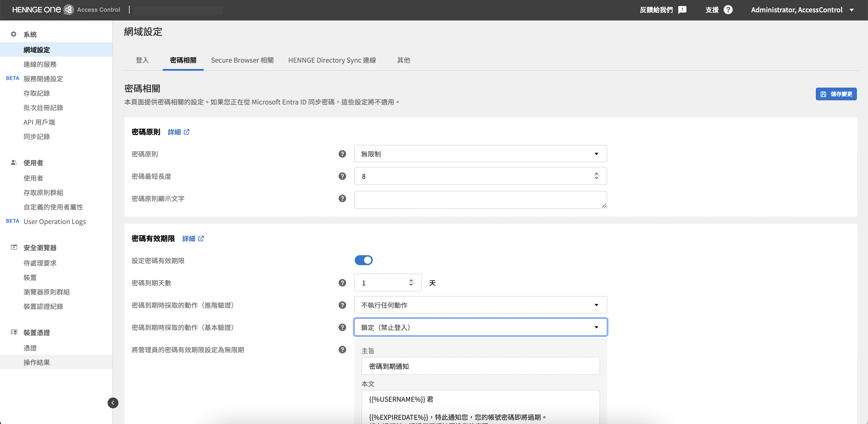
Task: Click the 本文 message body text area
Action: pos(480,407)
